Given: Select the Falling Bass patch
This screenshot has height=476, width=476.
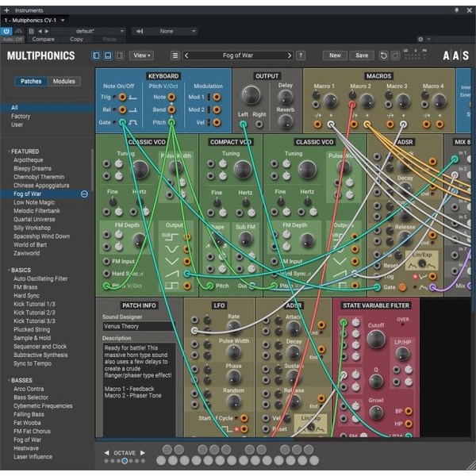Looking at the screenshot, I should pos(29,414).
